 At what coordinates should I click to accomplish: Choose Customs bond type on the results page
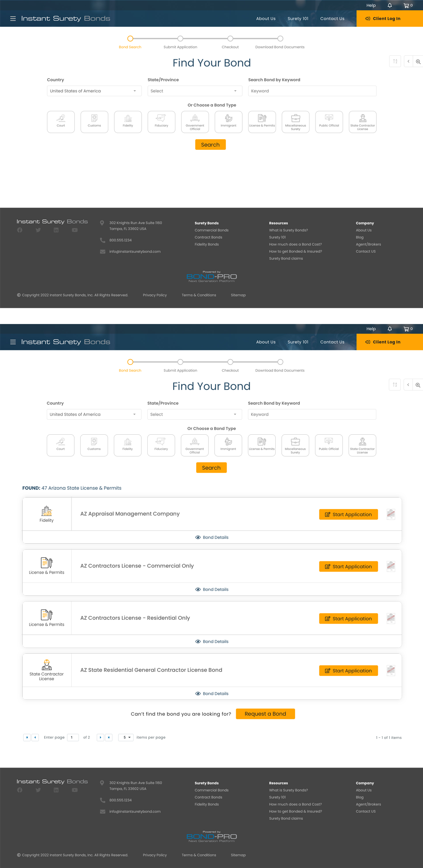94,445
